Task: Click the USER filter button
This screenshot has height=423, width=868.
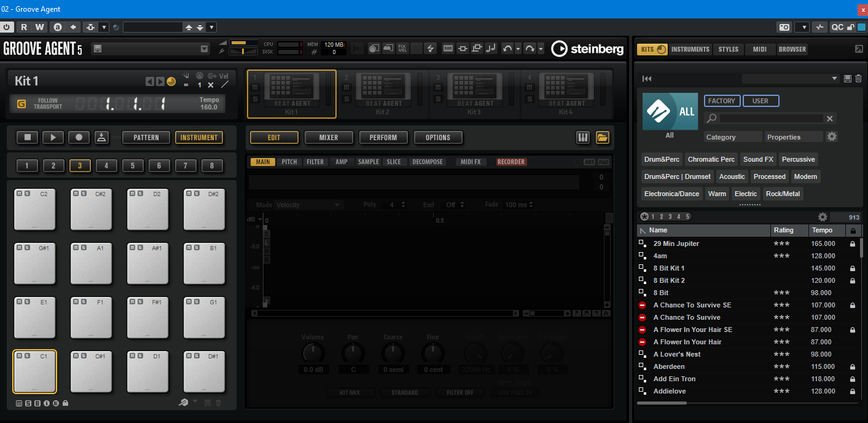Action: click(x=760, y=101)
